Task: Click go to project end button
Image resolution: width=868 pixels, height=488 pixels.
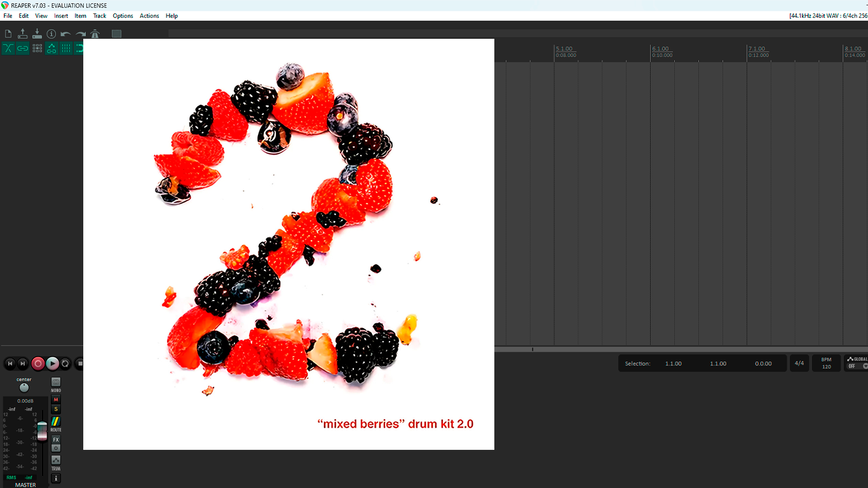Action: click(x=23, y=363)
